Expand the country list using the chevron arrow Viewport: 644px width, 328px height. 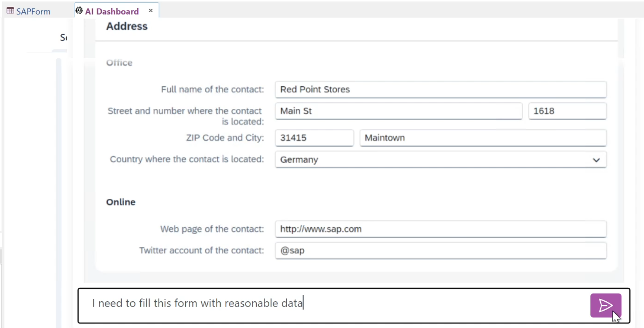596,160
